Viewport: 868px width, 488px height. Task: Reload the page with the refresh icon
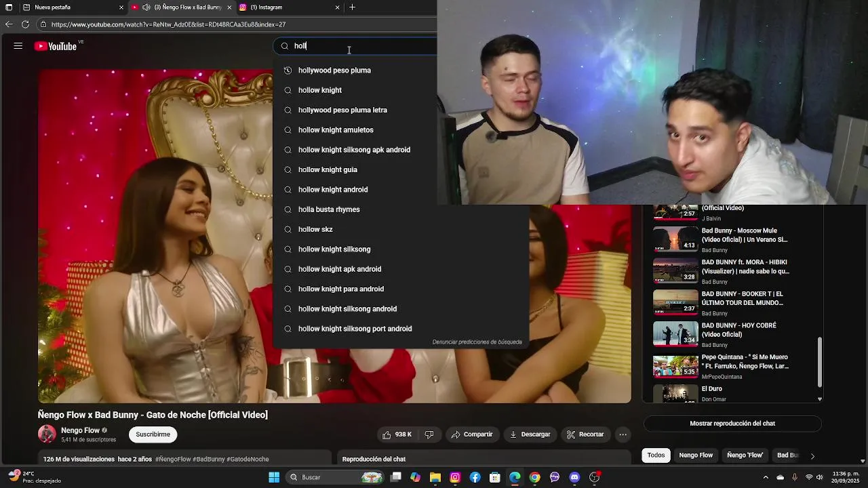[x=25, y=24]
